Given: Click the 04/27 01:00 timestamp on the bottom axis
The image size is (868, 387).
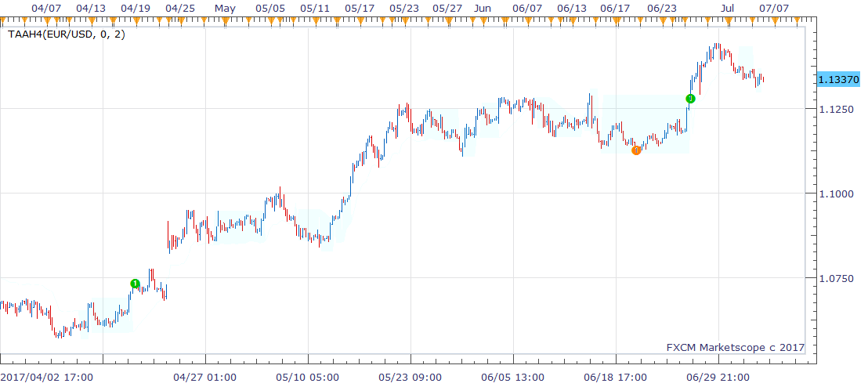Looking at the screenshot, I should (204, 378).
